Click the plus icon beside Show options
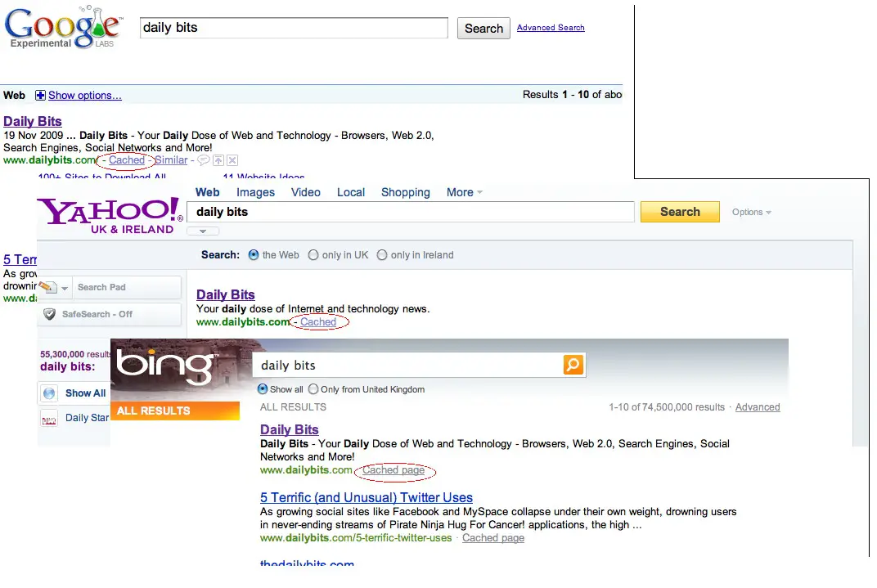Screen dimensions: 877x588 40,96
